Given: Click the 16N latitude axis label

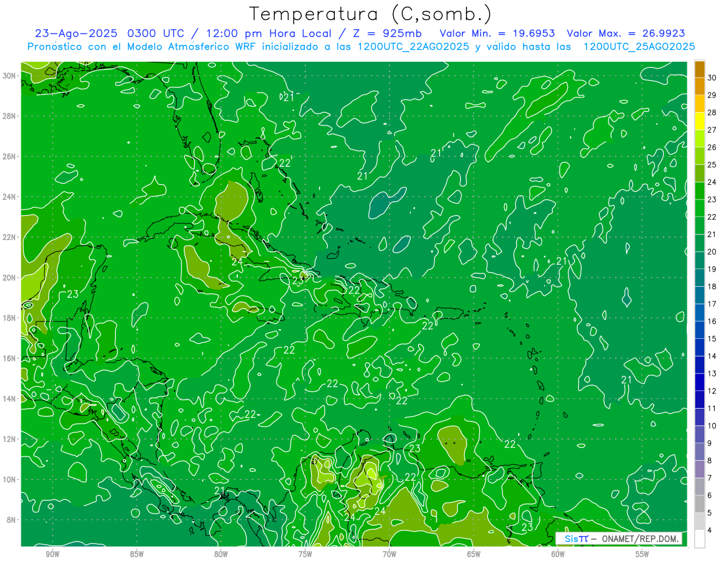Looking at the screenshot, I should 8,358.
